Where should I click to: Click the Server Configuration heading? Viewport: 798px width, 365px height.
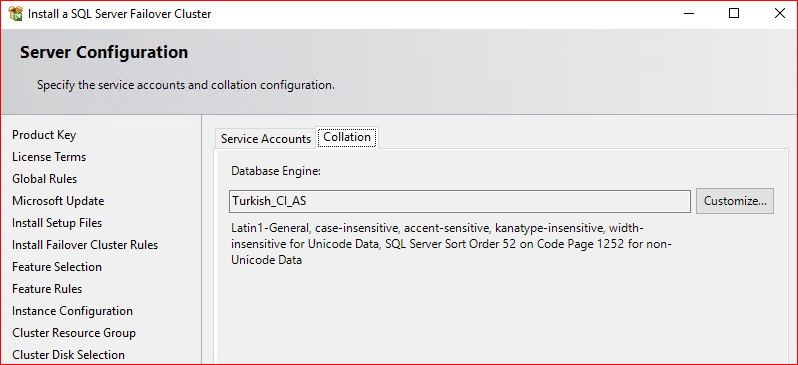tap(104, 52)
